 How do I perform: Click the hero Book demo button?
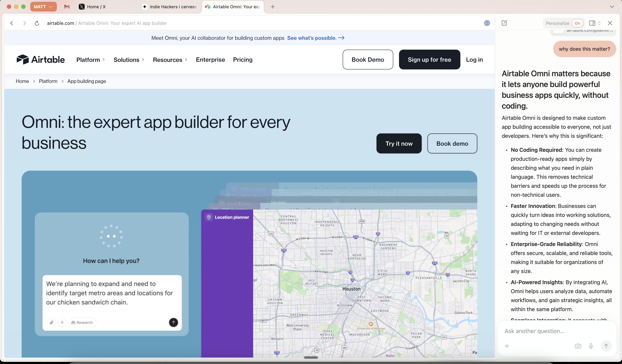[x=452, y=143]
